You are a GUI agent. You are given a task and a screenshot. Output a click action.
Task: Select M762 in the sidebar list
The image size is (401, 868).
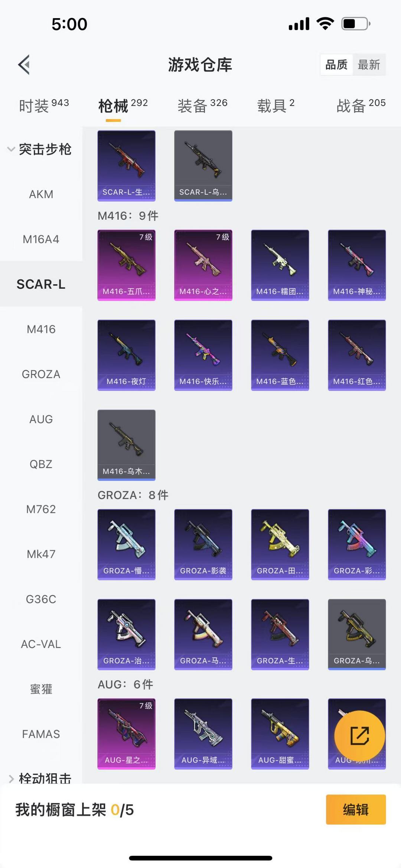click(41, 509)
